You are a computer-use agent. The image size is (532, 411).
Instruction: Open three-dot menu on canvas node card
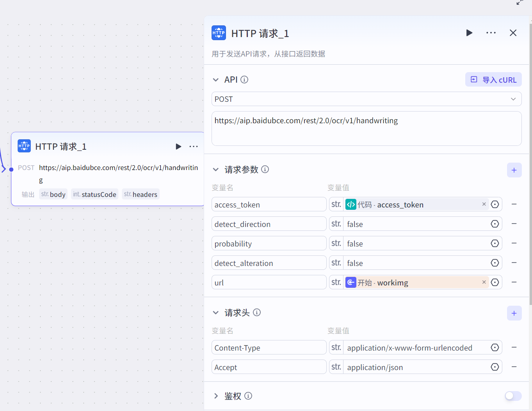pos(194,147)
